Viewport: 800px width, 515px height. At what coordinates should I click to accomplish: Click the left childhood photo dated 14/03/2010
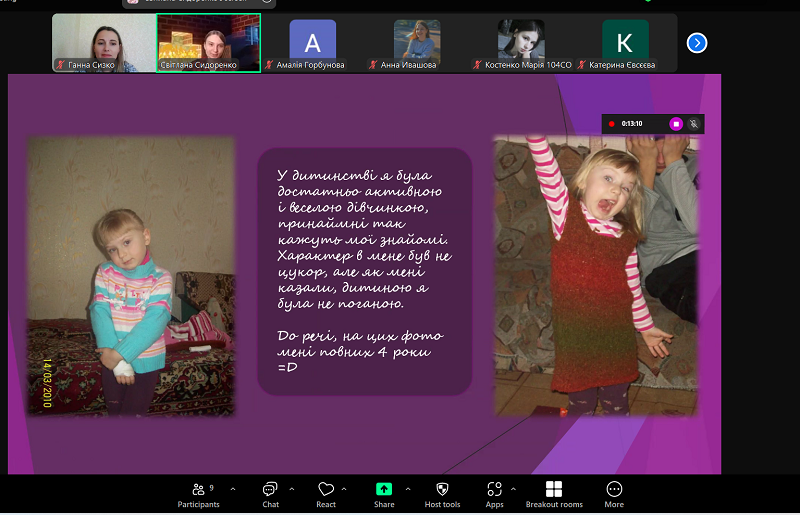tap(131, 276)
